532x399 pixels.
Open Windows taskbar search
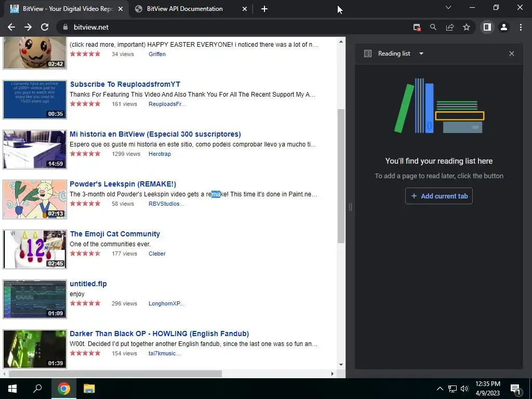pyautogui.click(x=37, y=389)
